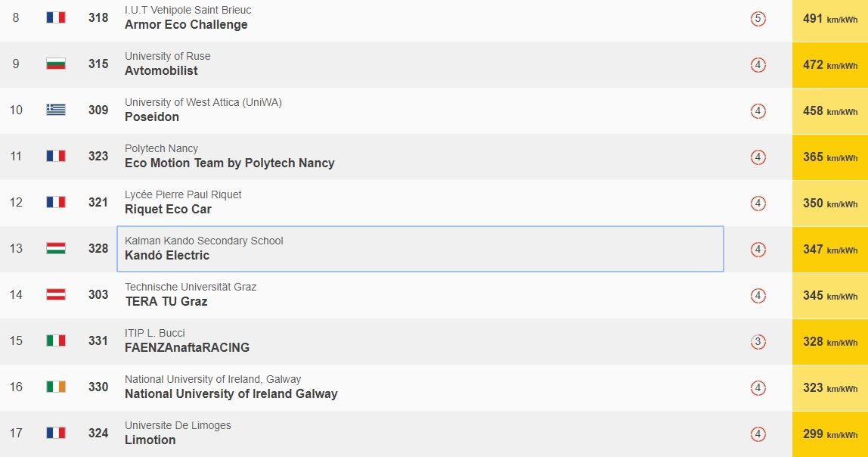Click the attempts circle in Kandó Electric row
The width and height of the screenshot is (868, 457).
(x=758, y=249)
